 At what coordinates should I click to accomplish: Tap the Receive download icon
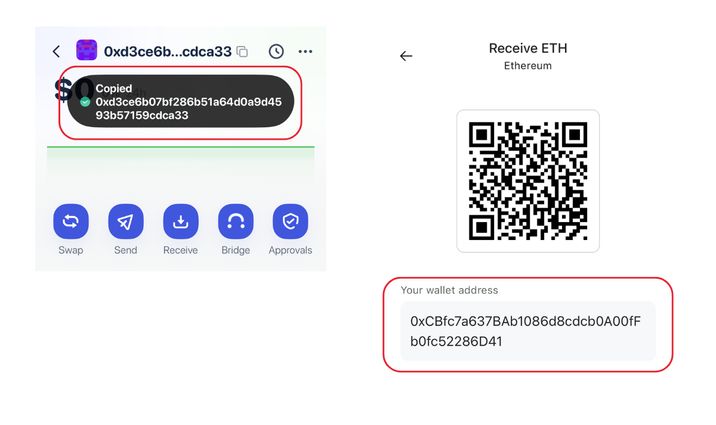pyautogui.click(x=181, y=221)
